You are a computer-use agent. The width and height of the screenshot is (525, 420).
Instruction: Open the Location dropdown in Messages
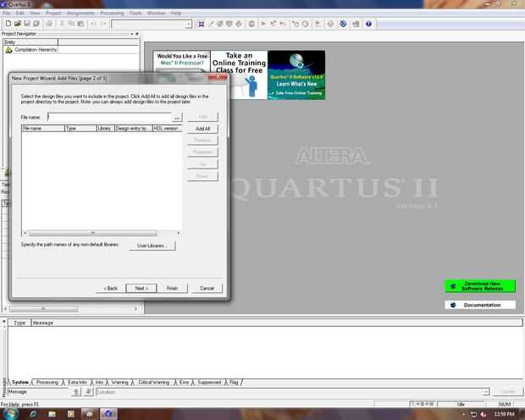click(x=485, y=391)
